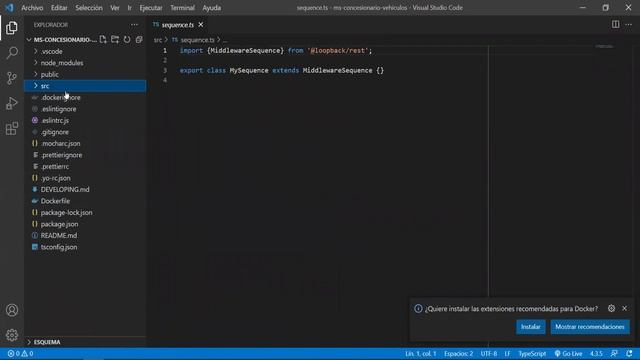Expand the src folder
The height and width of the screenshot is (360, 640).
(x=85, y=86)
